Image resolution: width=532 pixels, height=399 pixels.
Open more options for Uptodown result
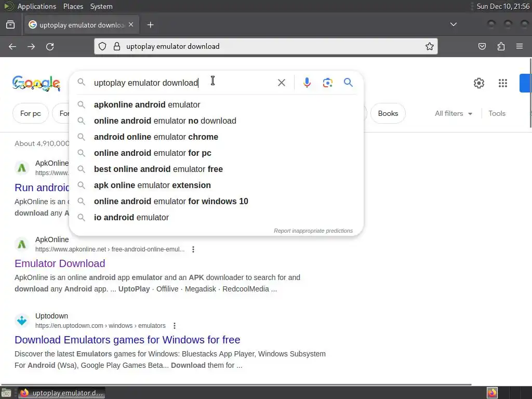[x=175, y=326]
